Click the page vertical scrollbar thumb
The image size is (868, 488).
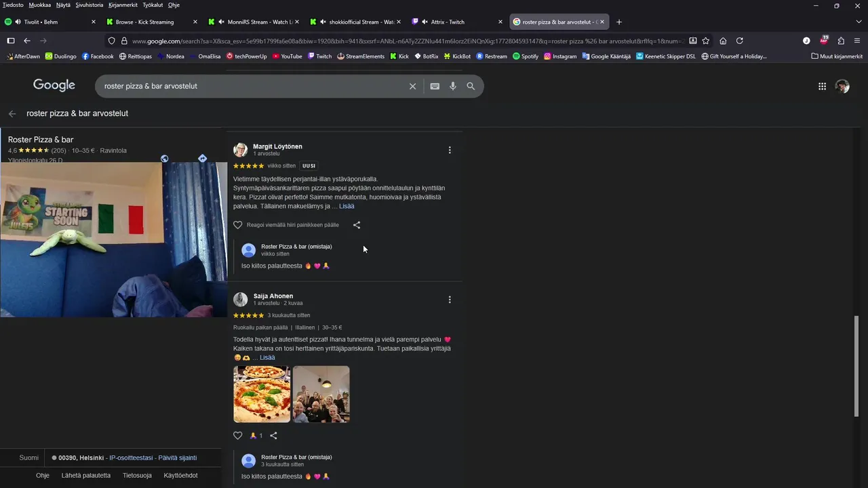pos(857,367)
